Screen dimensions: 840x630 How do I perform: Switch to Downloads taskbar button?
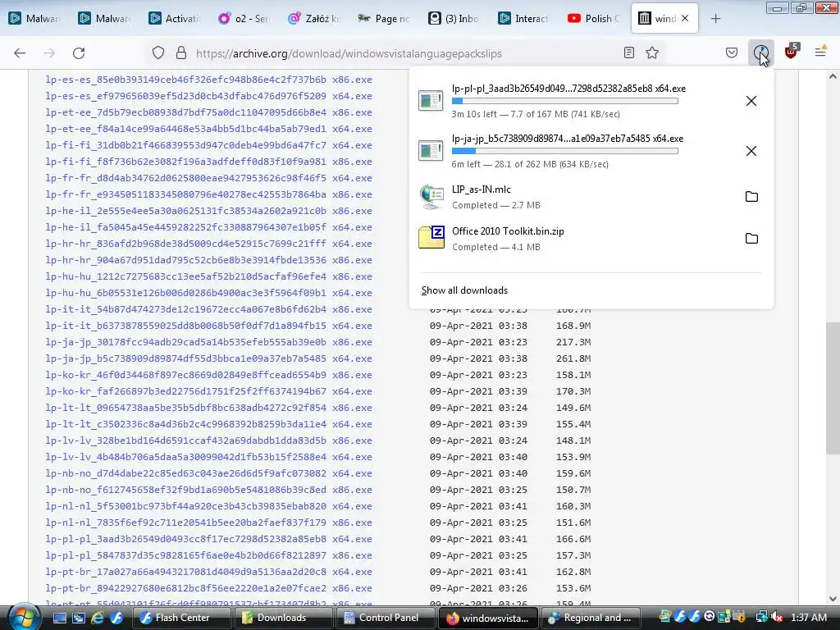click(282, 618)
